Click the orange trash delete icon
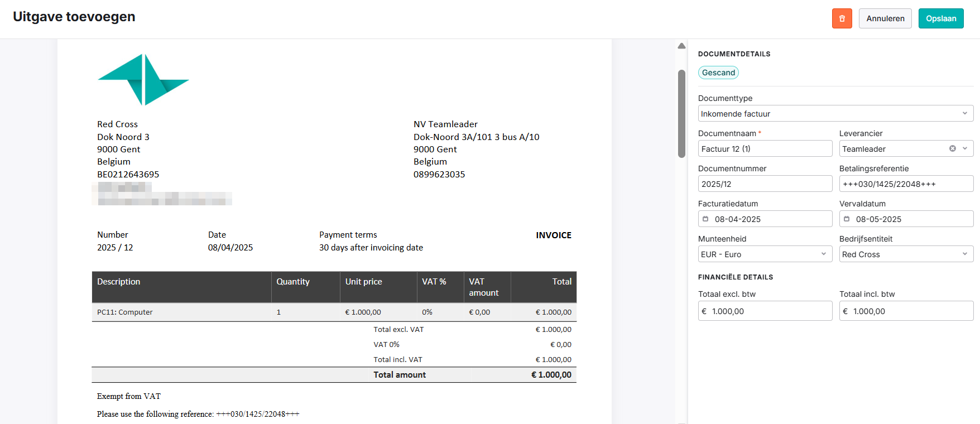The width and height of the screenshot is (980, 424). (842, 18)
